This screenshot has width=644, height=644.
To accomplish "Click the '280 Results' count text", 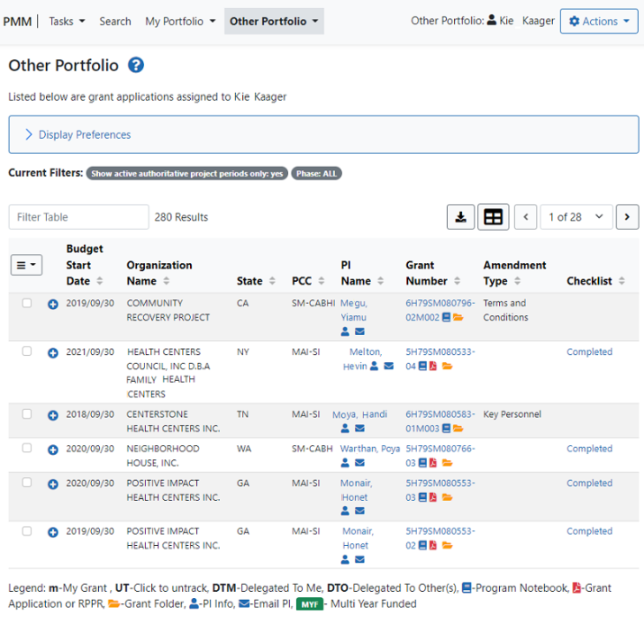I will click(181, 217).
